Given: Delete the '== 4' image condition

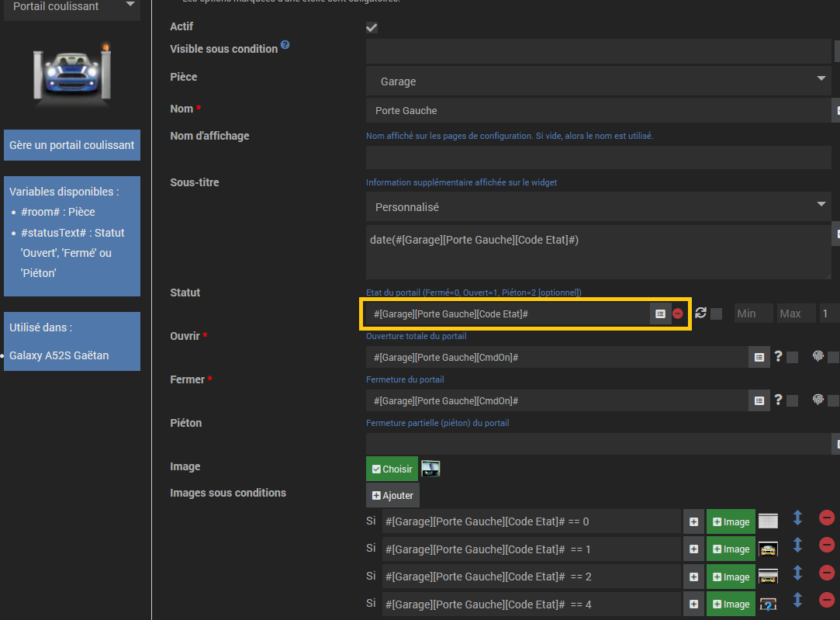Looking at the screenshot, I should [827, 601].
